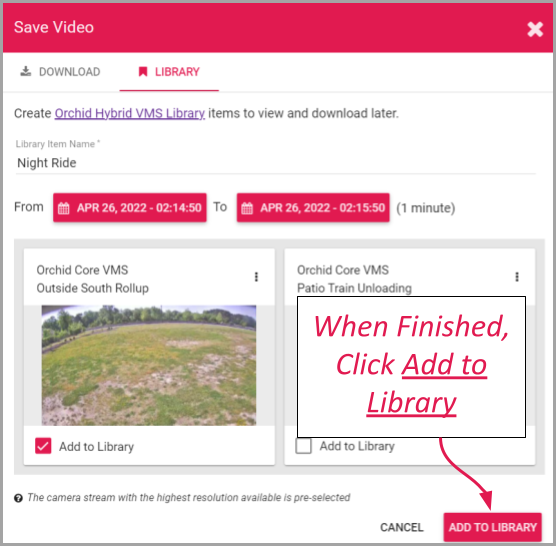Viewport: 556px width, 546px height.
Task: Click the Library Item Name field
Action: click(276, 163)
